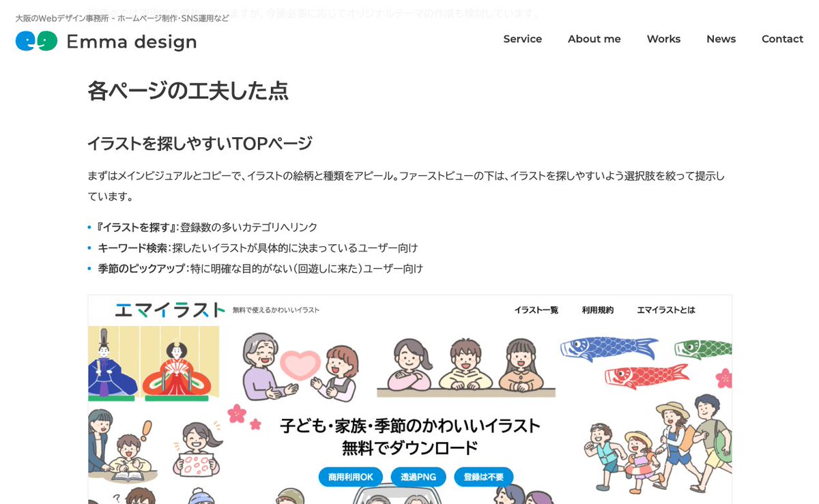The height and width of the screenshot is (504, 819).
Task: Go to the About me page
Action: tap(594, 39)
